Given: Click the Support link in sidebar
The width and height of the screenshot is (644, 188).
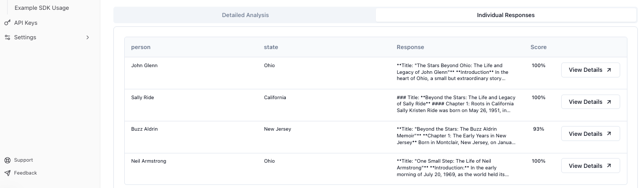Looking at the screenshot, I should (23, 160).
